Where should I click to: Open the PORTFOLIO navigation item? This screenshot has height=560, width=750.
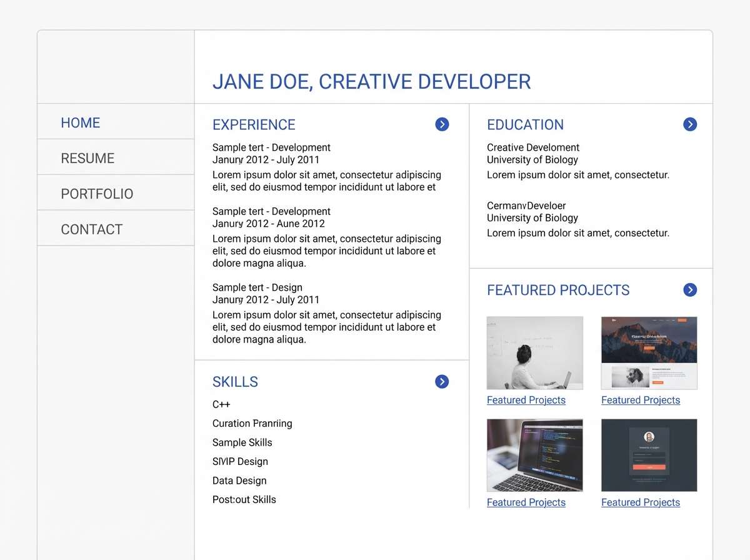[97, 194]
